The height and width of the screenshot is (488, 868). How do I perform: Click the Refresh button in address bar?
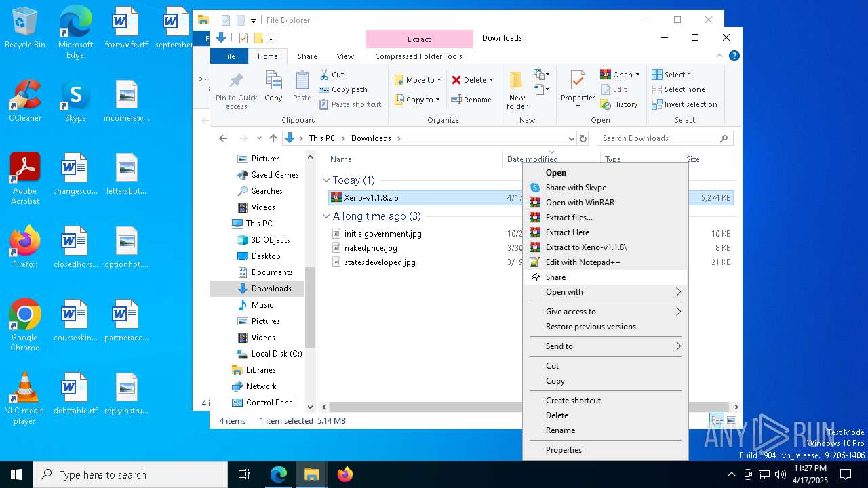pyautogui.click(x=583, y=138)
